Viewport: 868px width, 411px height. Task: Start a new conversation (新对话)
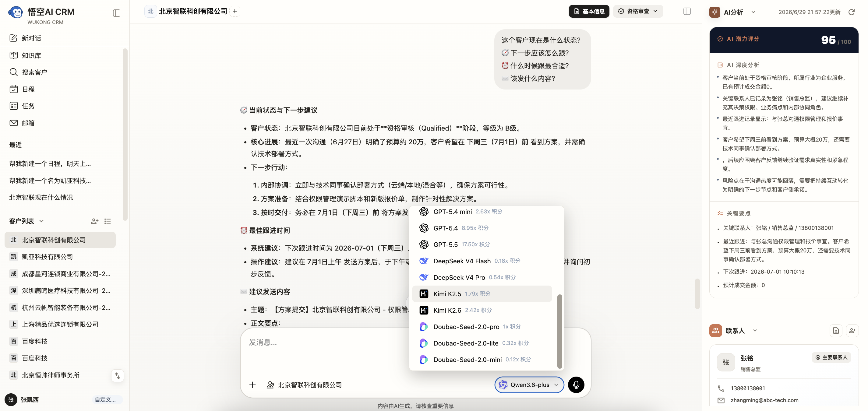[x=25, y=38]
